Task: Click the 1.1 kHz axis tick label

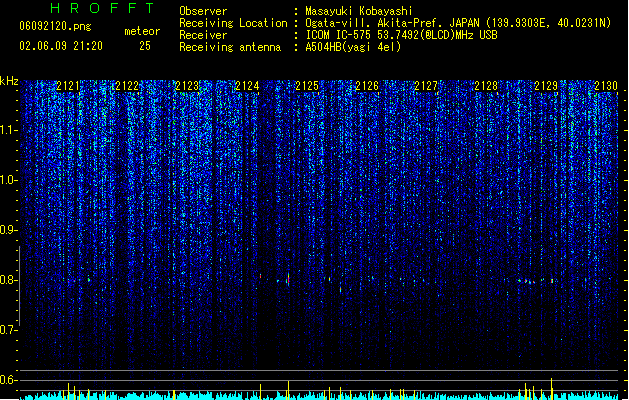Action: pyautogui.click(x=8, y=130)
